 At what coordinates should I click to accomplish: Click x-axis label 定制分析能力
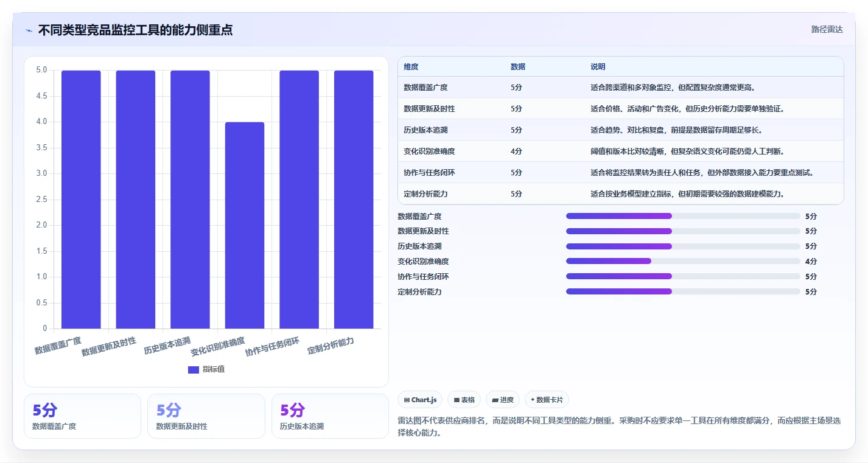click(x=331, y=346)
